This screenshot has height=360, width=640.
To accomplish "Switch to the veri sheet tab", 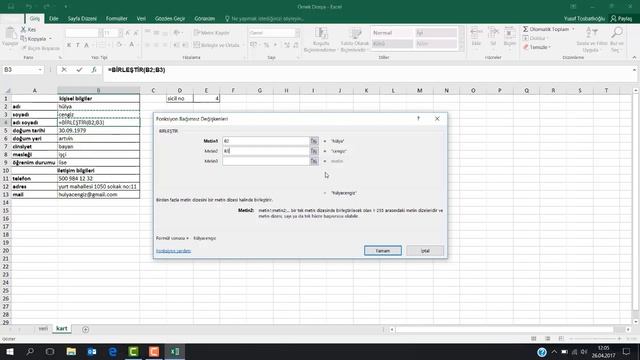I will (43, 329).
